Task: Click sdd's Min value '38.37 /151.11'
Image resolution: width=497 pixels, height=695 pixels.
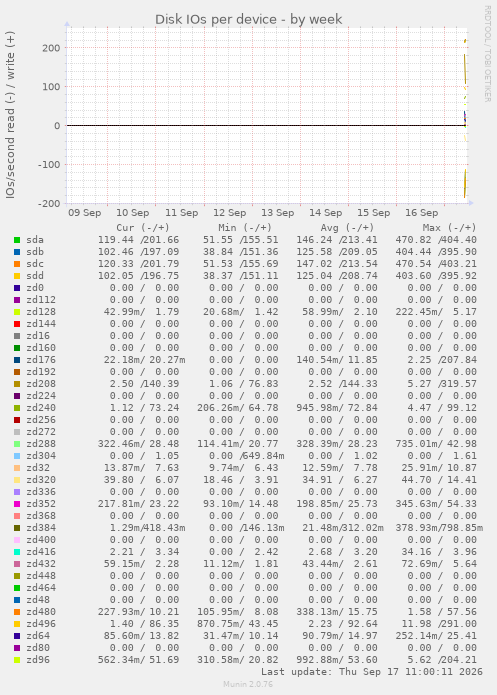Action: 241,276
